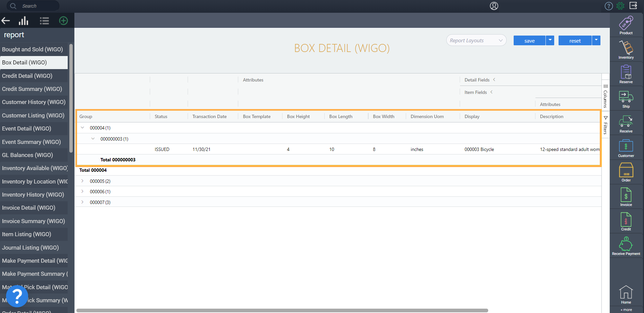
Task: Sort by Box Height column header
Action: [298, 116]
